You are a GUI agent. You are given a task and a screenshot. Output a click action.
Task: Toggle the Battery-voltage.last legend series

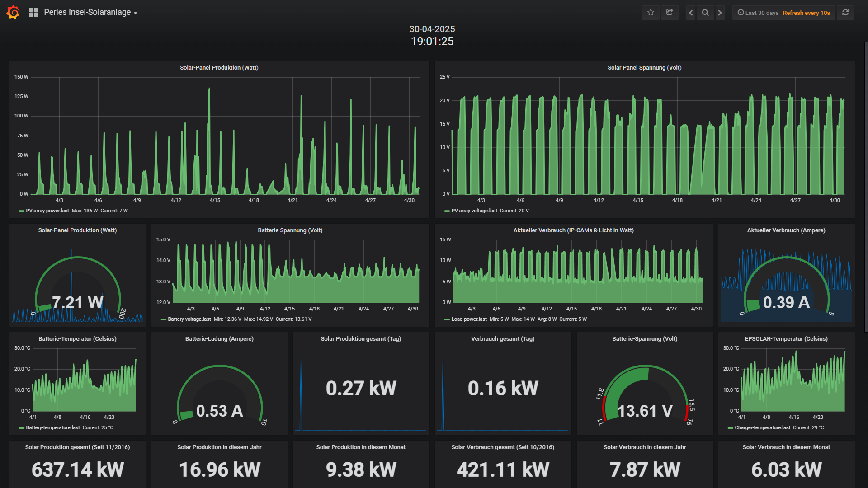[x=189, y=319]
